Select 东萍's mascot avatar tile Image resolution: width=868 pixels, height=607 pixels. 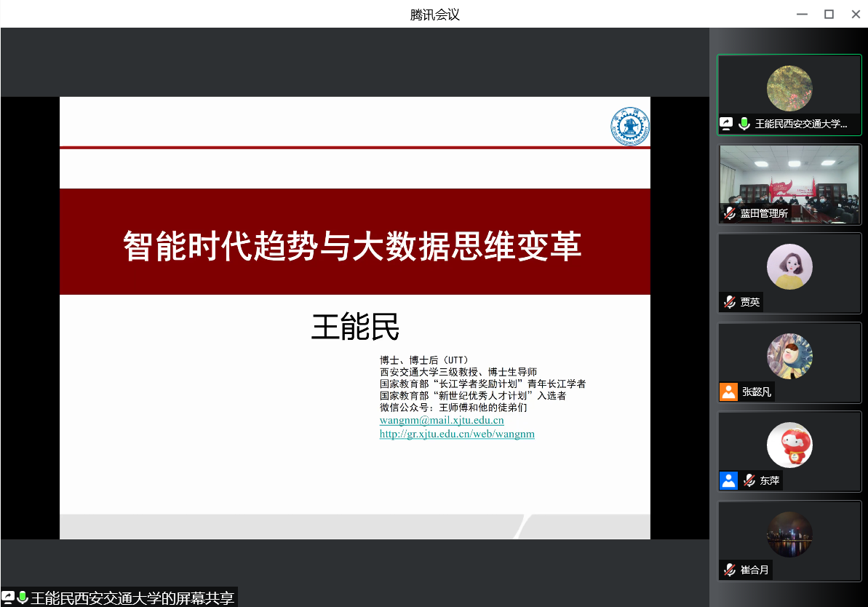pos(789,445)
